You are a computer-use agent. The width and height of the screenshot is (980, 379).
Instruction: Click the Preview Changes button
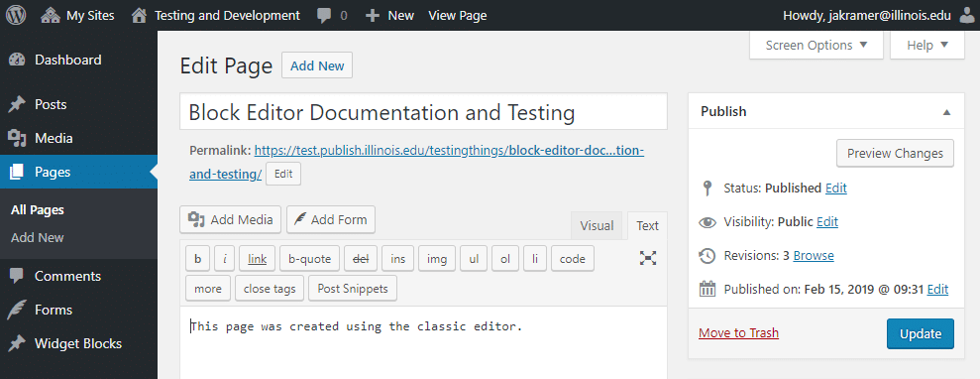895,153
